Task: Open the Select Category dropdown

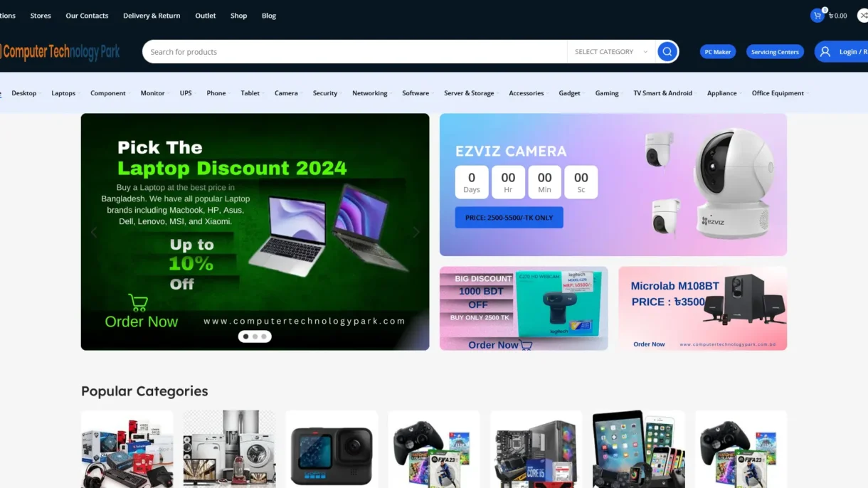Action: pos(610,52)
